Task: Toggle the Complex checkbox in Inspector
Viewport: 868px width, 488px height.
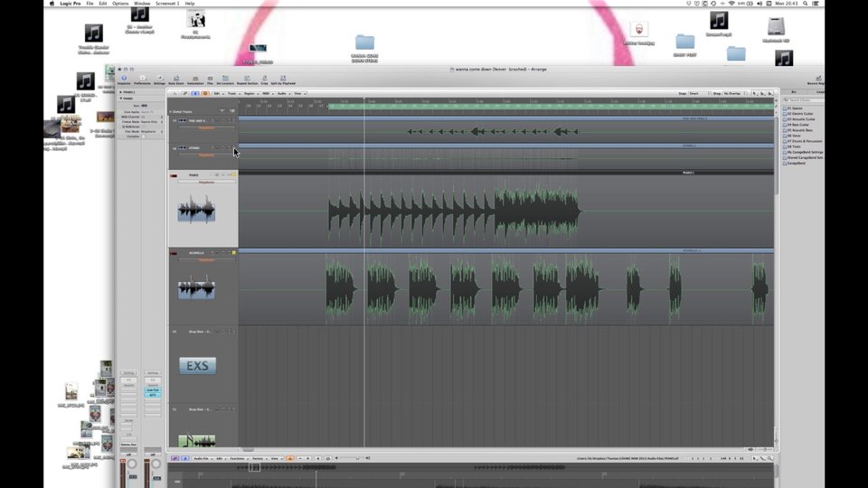Action: tap(144, 136)
